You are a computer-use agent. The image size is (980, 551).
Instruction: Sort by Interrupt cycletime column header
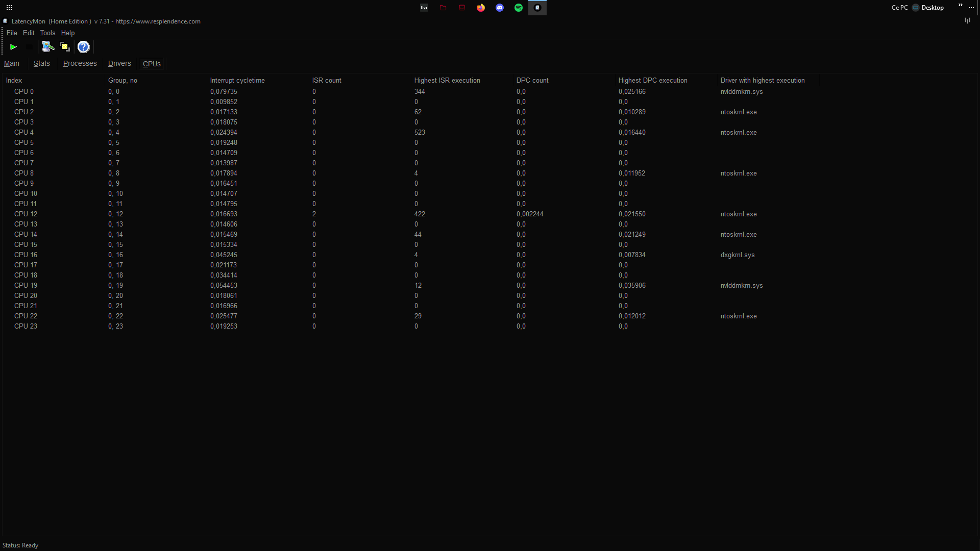[x=237, y=80]
